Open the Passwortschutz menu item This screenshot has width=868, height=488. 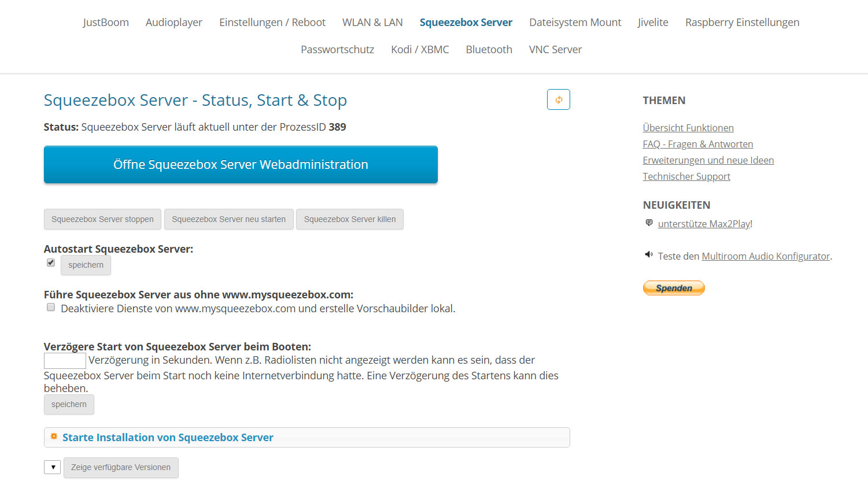tap(337, 50)
